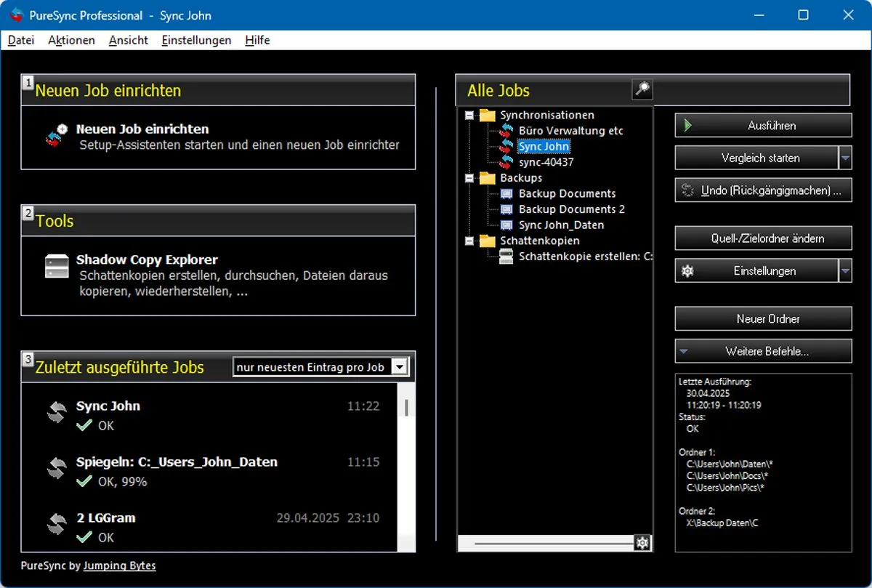This screenshot has height=588, width=872.
Task: Open the Aktionen menu
Action: pos(70,40)
